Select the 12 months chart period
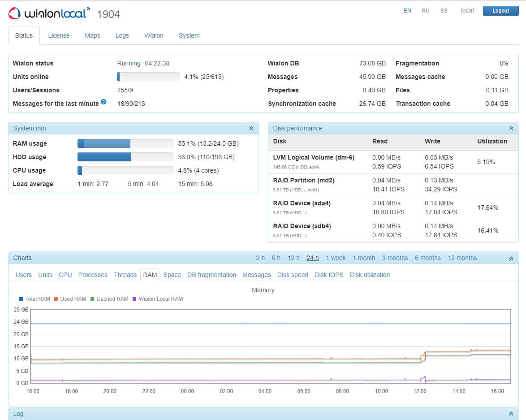526x420 pixels. click(x=462, y=258)
